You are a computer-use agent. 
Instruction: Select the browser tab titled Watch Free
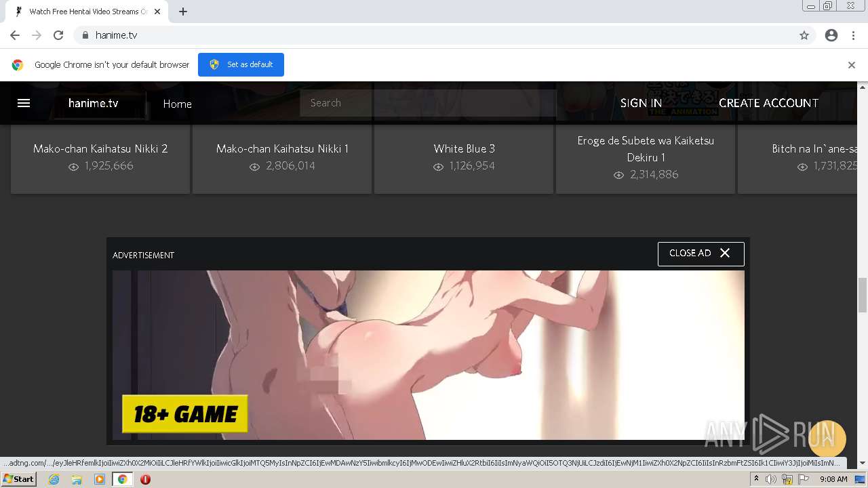point(88,12)
